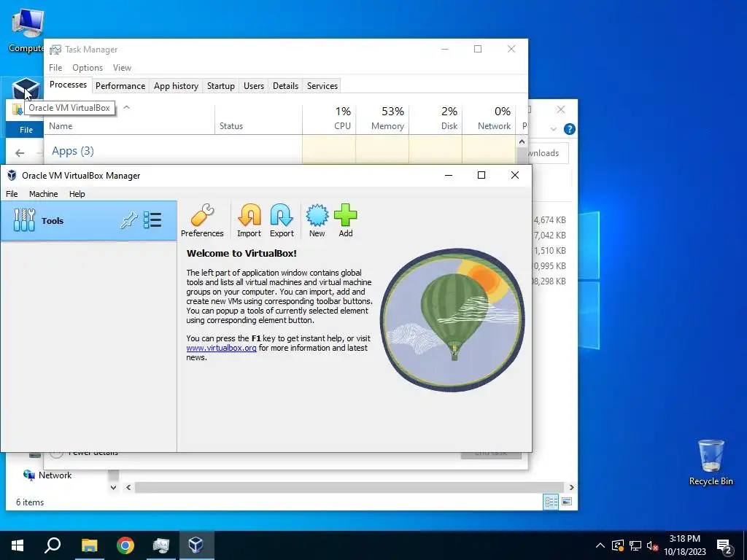The width and height of the screenshot is (747, 560).
Task: Sort processes by Disk column
Action: [x=436, y=118]
